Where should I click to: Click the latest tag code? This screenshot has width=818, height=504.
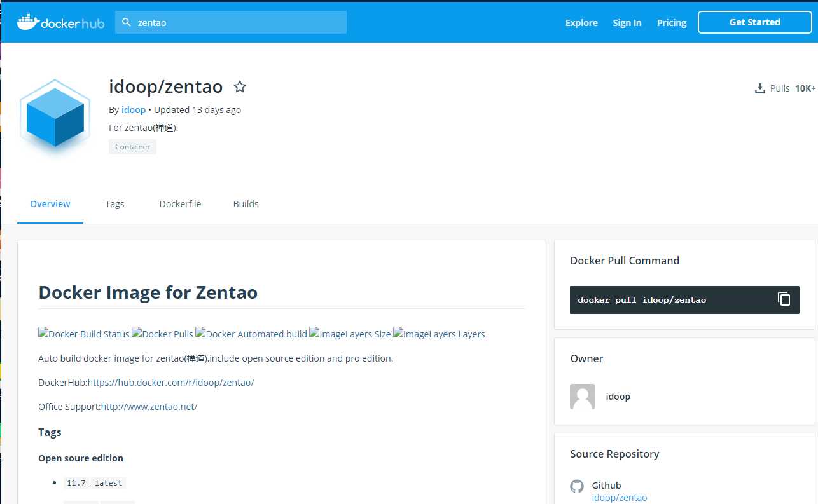pyautogui.click(x=108, y=483)
